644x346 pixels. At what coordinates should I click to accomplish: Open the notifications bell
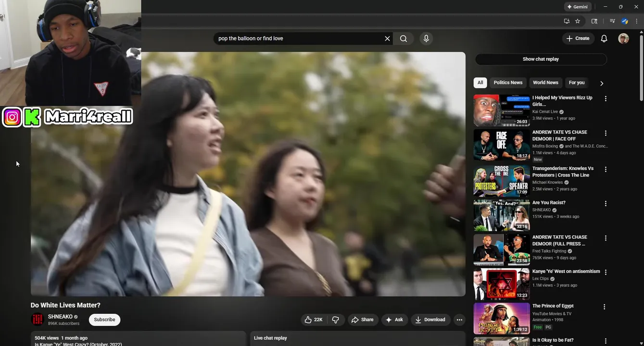[x=604, y=38]
